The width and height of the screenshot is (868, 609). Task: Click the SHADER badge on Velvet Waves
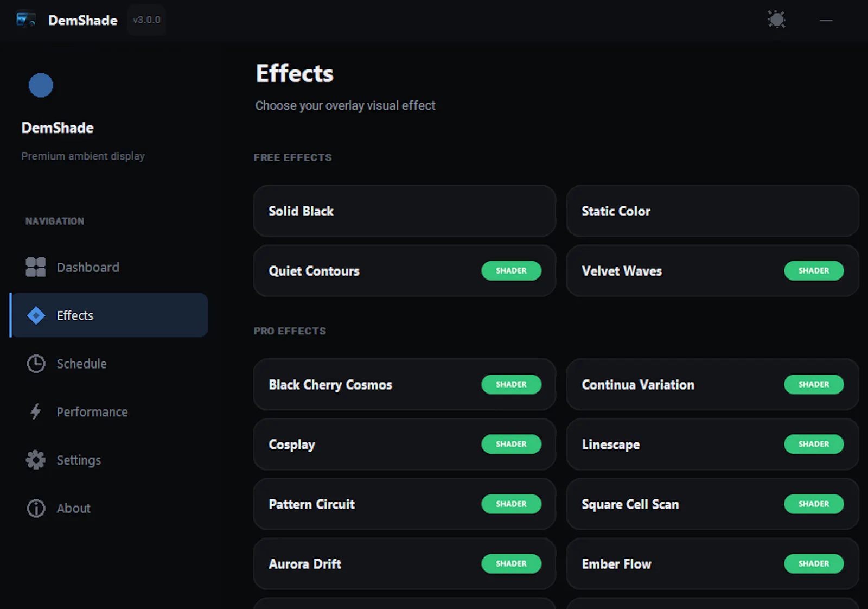pos(813,271)
